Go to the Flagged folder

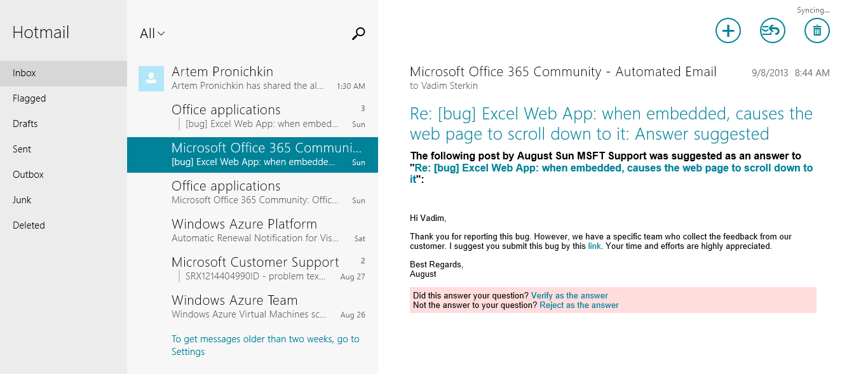[x=64, y=98]
